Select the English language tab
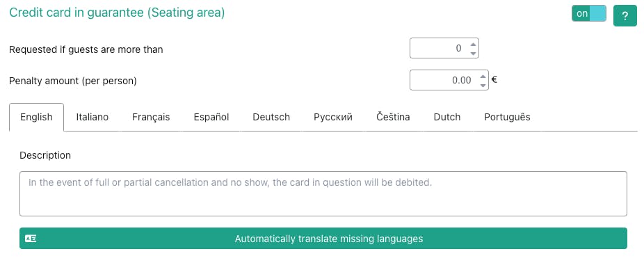The image size is (644, 263). (37, 117)
